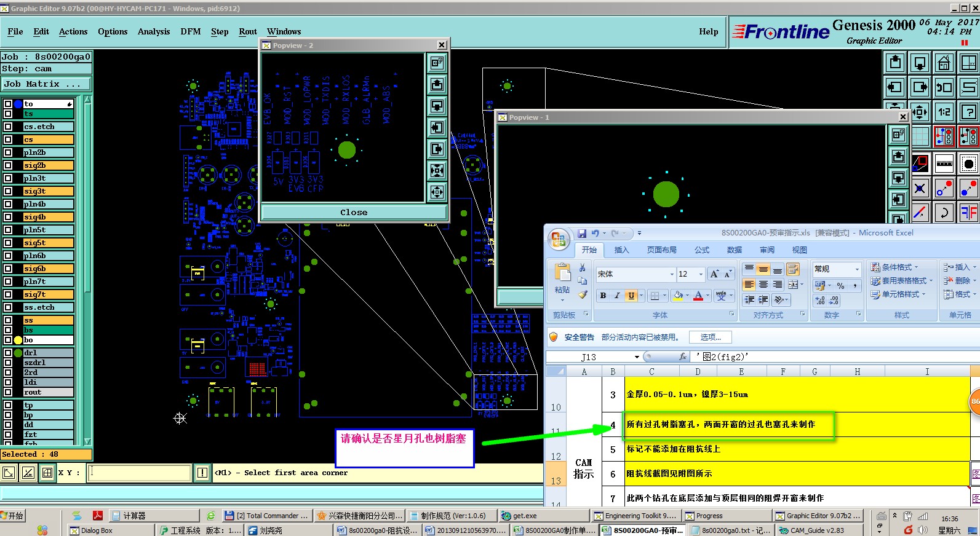
Task: Switch to Excel 数据 tab
Action: pos(735,250)
